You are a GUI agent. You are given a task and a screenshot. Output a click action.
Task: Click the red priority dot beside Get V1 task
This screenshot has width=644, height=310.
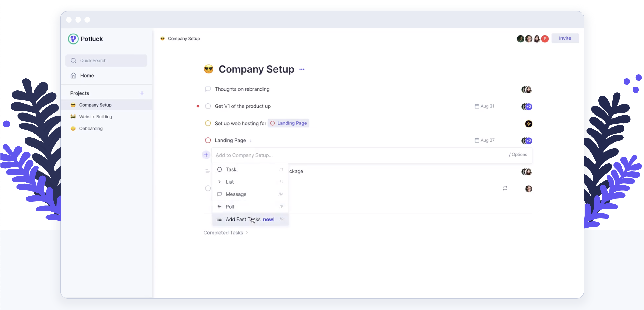198,106
